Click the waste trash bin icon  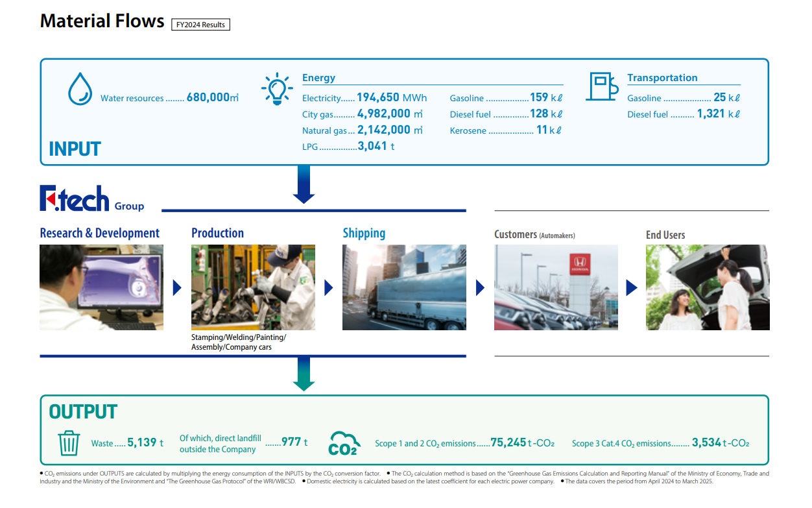pos(69,443)
